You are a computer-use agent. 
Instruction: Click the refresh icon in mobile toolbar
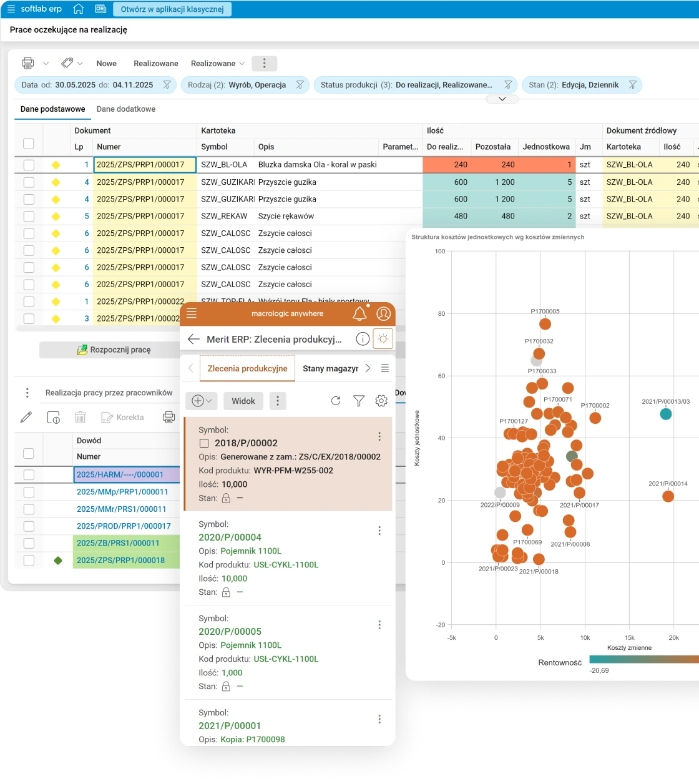(336, 401)
